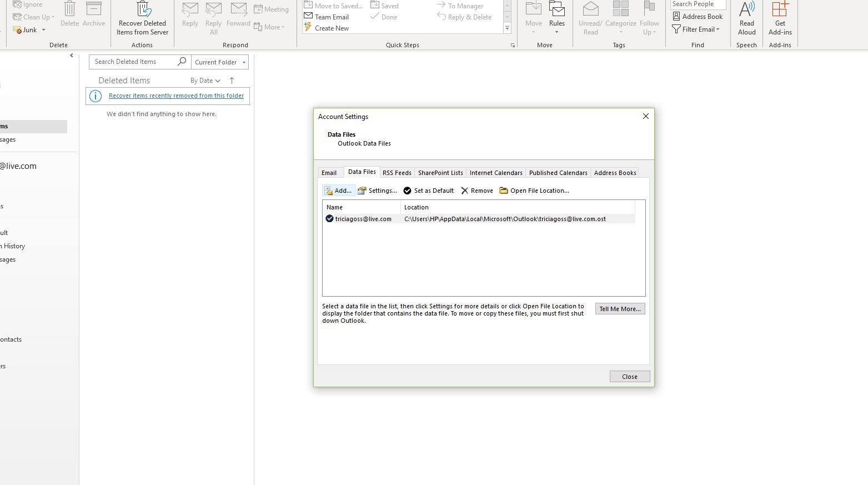Toggle Unread/Read status icon

coord(590,9)
